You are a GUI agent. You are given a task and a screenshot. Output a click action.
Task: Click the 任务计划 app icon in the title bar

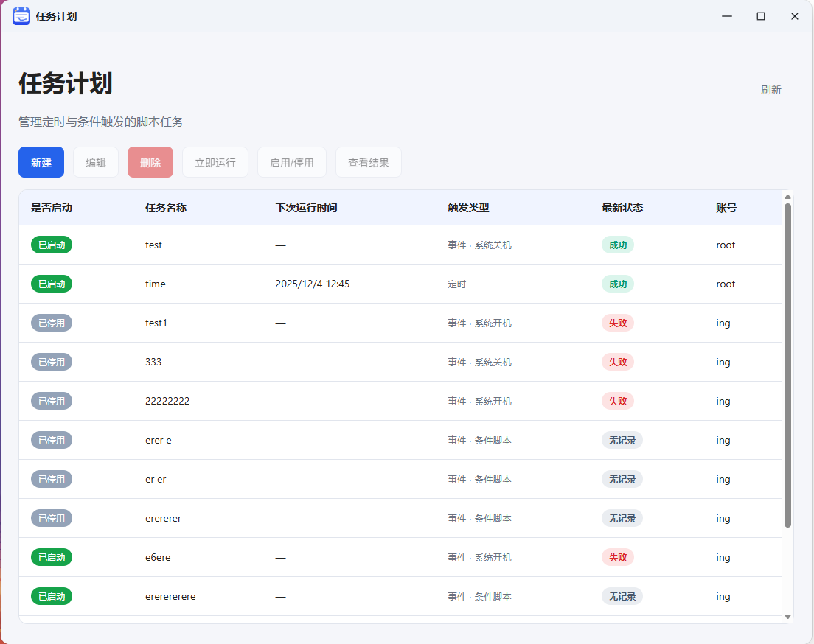pyautogui.click(x=21, y=15)
